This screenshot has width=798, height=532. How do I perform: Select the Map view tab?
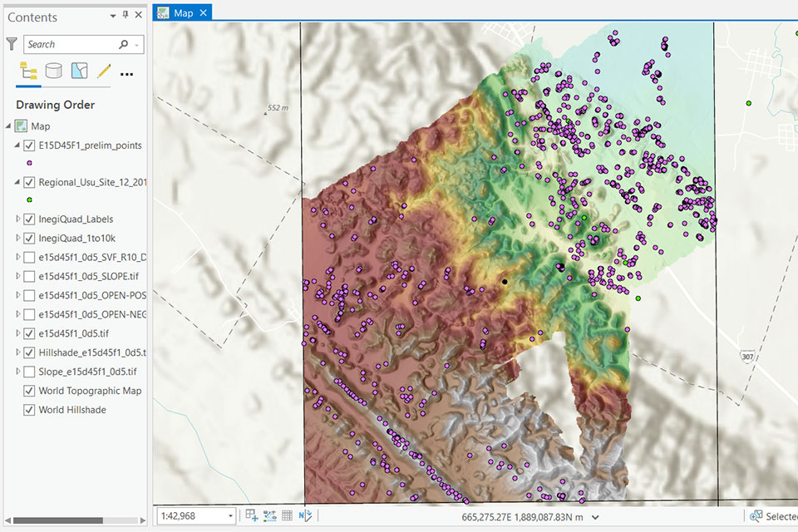[x=182, y=12]
